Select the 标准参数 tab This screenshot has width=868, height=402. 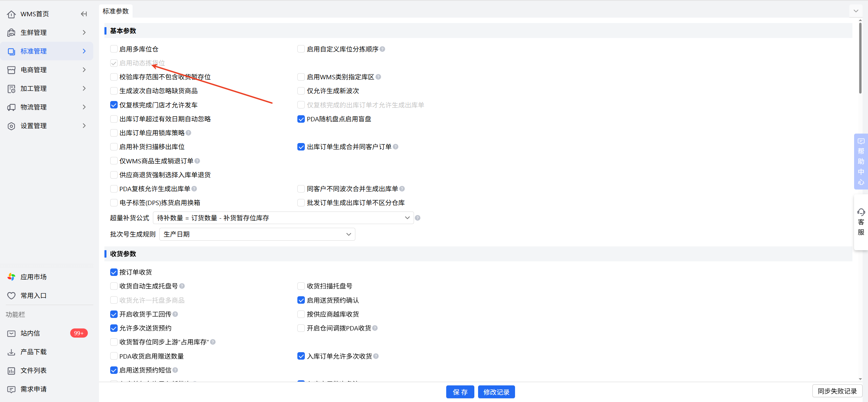click(116, 11)
